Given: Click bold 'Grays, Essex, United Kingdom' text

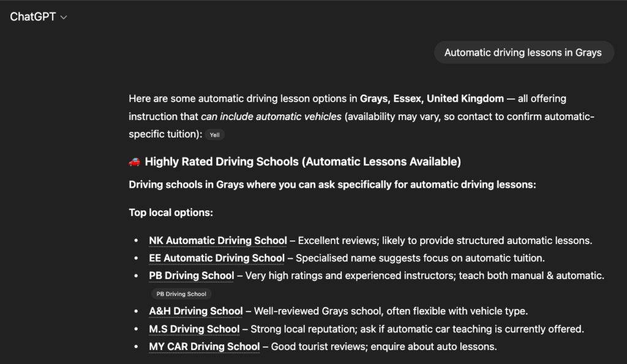Looking at the screenshot, I should (432, 98).
